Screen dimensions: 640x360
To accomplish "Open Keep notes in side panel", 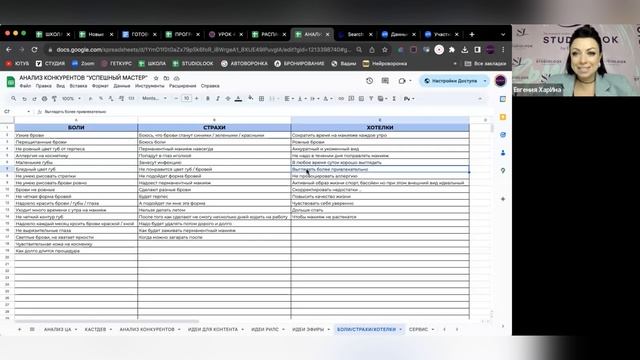I will pos(503,117).
